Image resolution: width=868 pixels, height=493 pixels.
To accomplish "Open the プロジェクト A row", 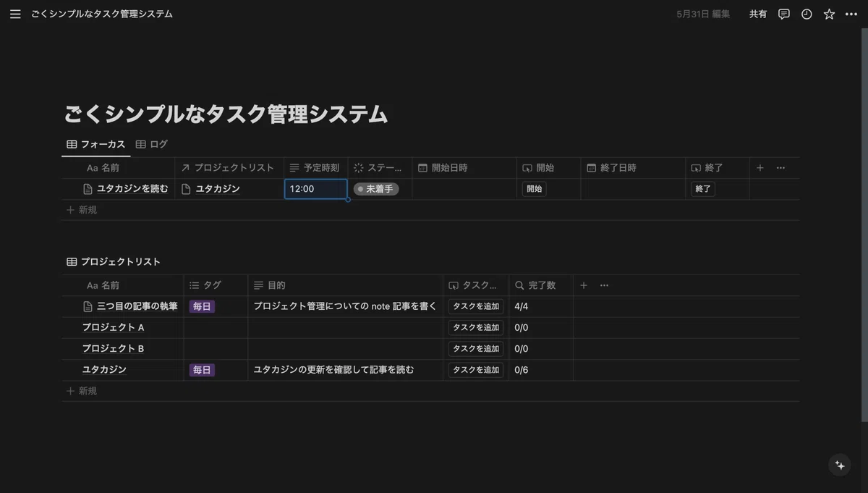I will [x=113, y=327].
